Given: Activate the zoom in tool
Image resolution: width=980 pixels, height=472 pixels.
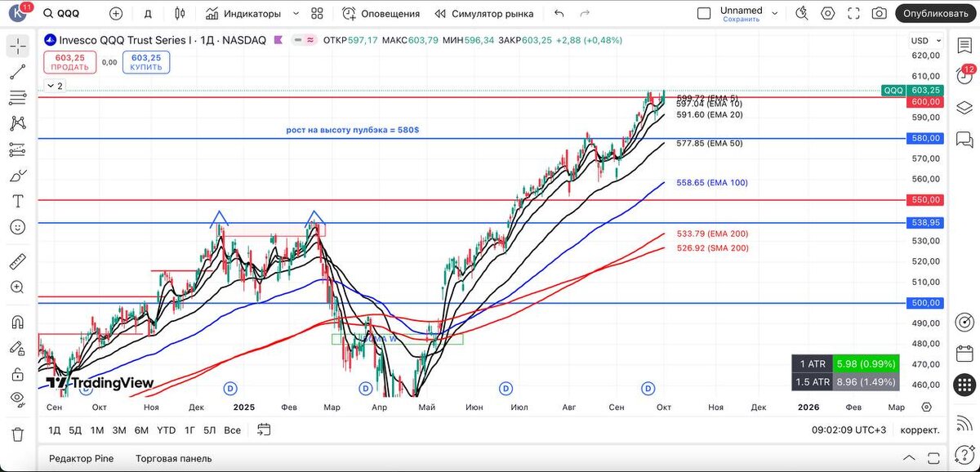Looking at the screenshot, I should coord(17,287).
